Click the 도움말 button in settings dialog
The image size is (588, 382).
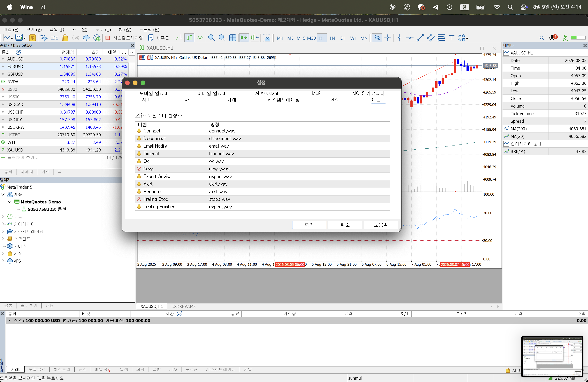381,225
